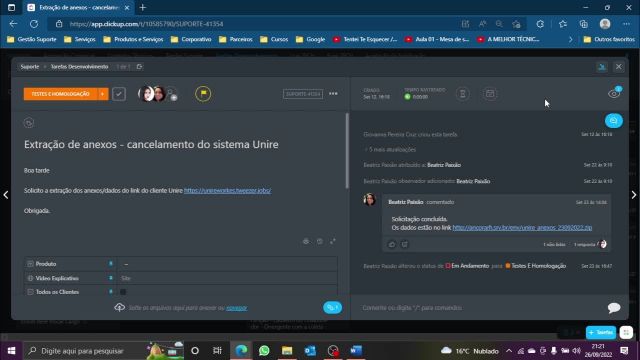
Task: Open the task three-dots options menu
Action: click(333, 94)
